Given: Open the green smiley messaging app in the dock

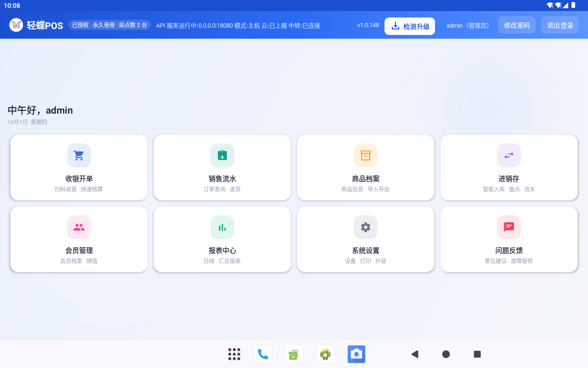Looking at the screenshot, I should pos(294,354).
